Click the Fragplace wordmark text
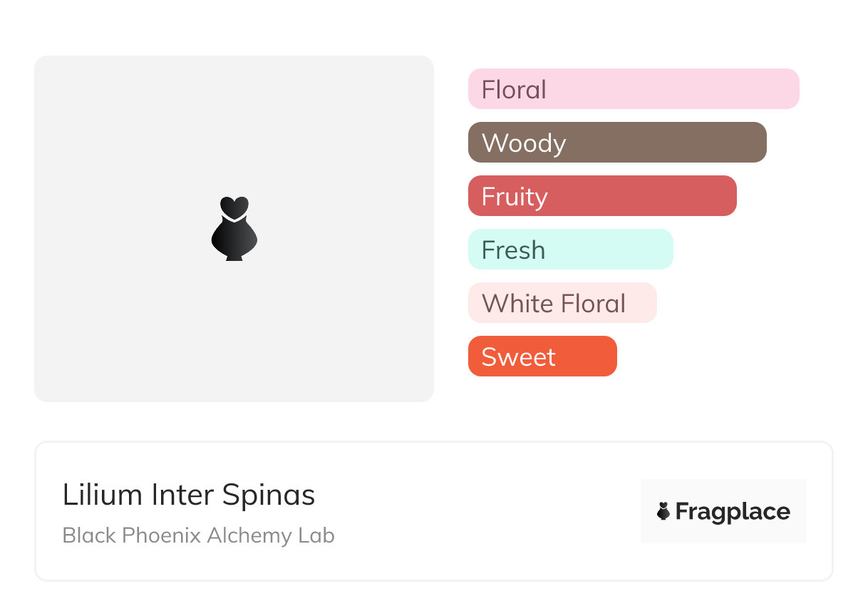Image resolution: width=868 pixels, height=616 pixels. pos(733,512)
